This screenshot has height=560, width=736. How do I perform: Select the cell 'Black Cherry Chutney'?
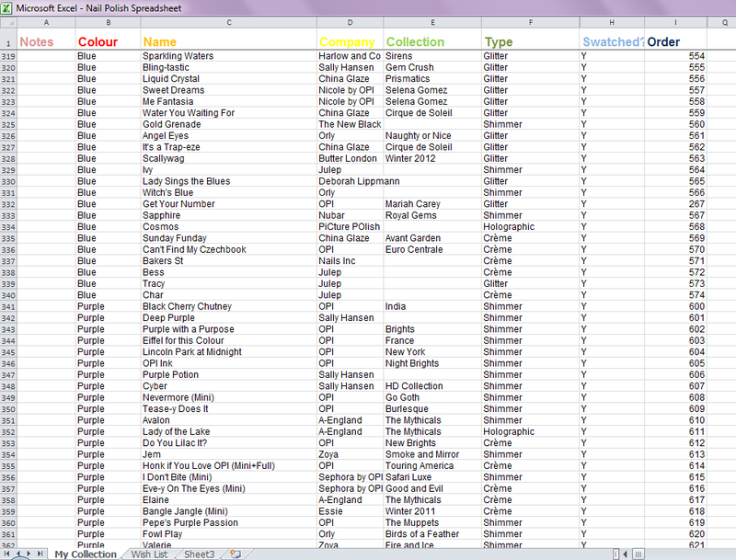coord(228,306)
